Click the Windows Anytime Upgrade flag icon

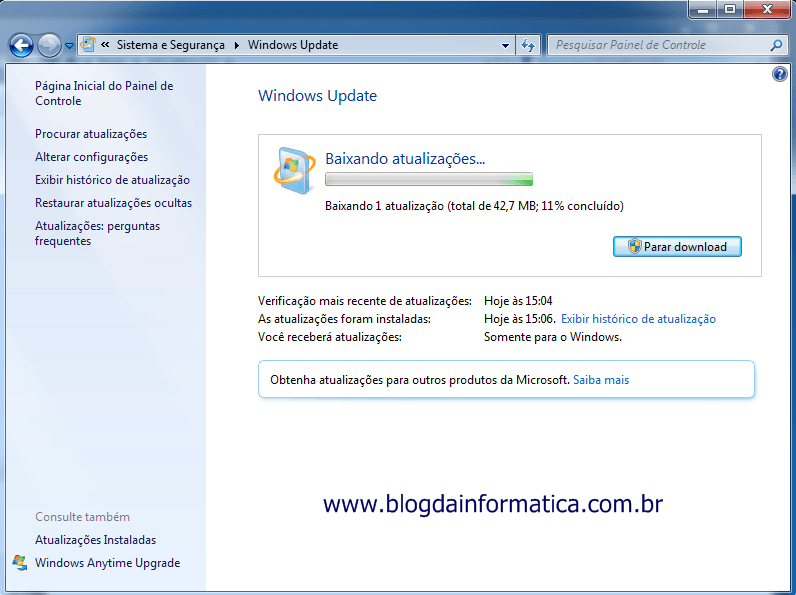pos(20,563)
